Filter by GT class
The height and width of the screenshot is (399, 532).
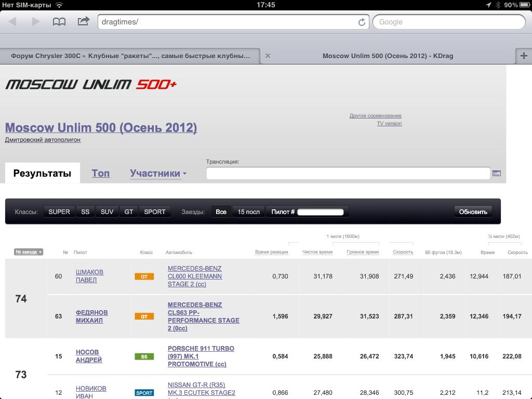pyautogui.click(x=129, y=212)
